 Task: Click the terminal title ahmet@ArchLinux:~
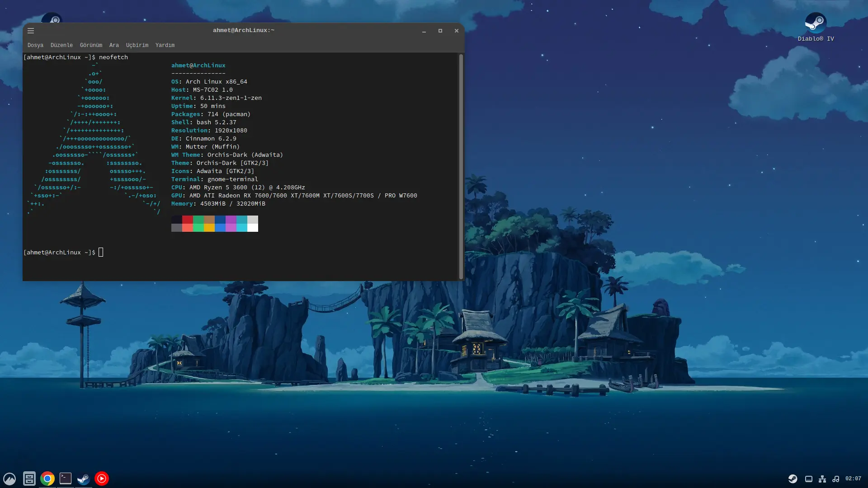tap(244, 30)
